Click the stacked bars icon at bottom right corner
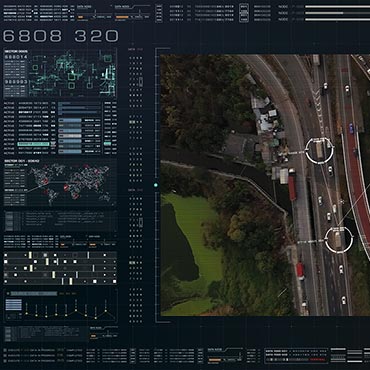 [x=354, y=356]
